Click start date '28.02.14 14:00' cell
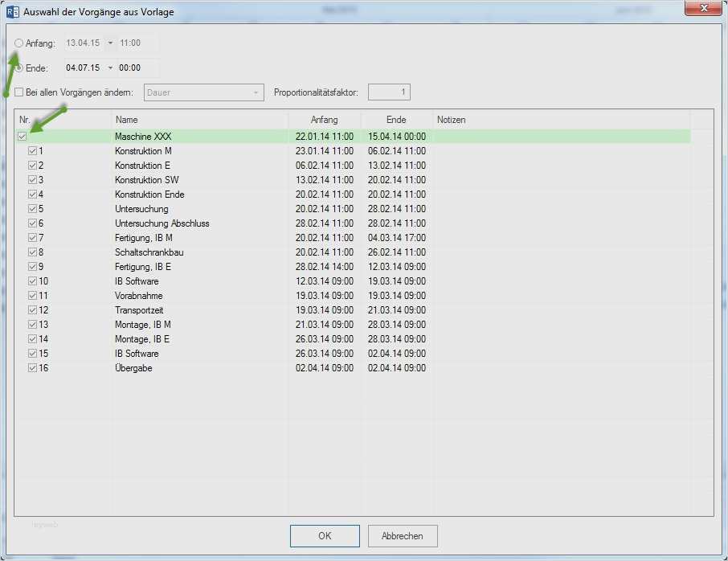Screen dimensions: 728x561 click(325, 267)
